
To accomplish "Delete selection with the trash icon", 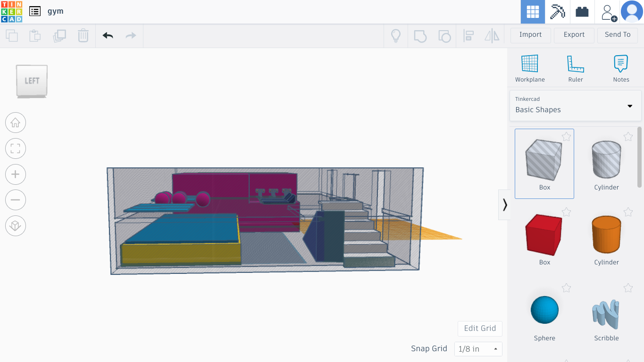I will [83, 35].
